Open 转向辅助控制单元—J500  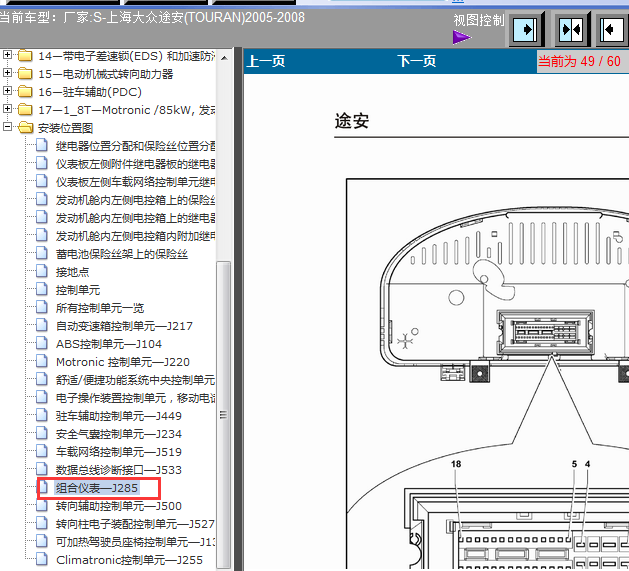pyautogui.click(x=118, y=506)
